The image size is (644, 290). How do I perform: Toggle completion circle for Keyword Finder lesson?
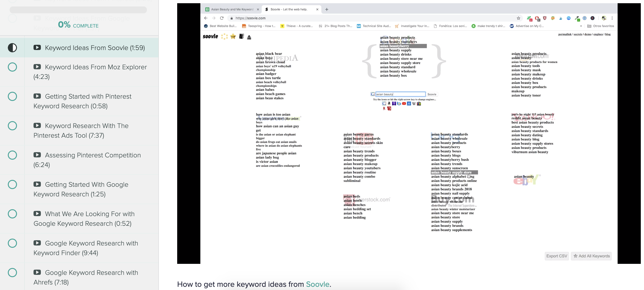coord(12,243)
